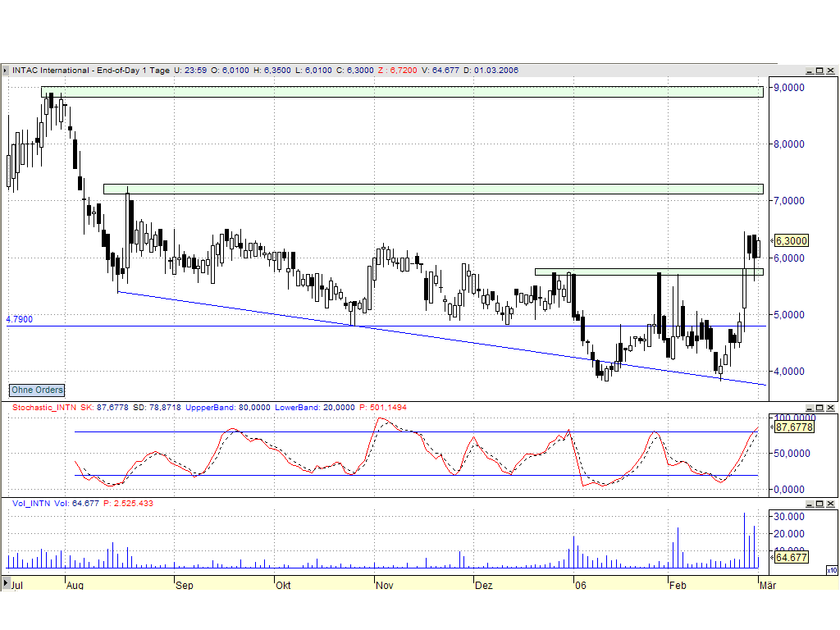Select the Okt marker on time axis
The width and height of the screenshot is (840, 630).
point(283,585)
